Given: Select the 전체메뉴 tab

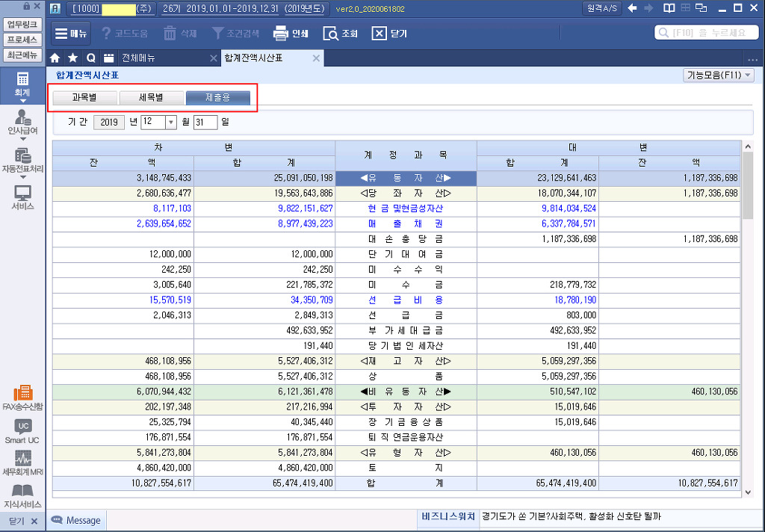Looking at the screenshot, I should (138, 58).
